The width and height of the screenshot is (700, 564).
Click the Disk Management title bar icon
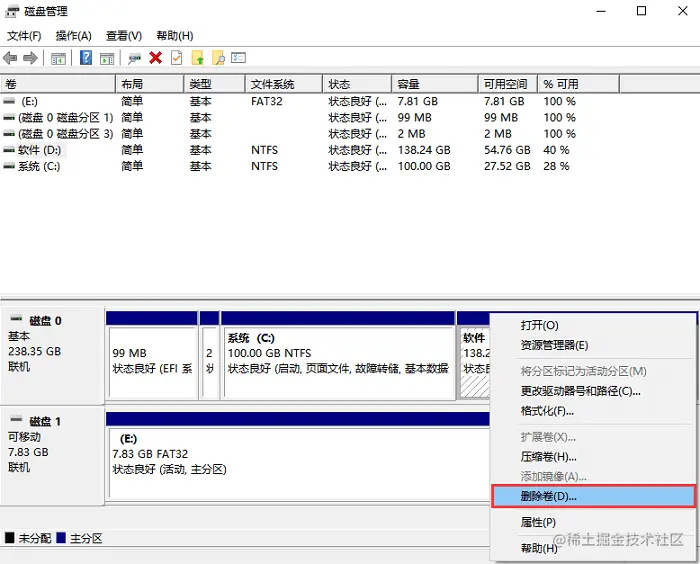(12, 11)
